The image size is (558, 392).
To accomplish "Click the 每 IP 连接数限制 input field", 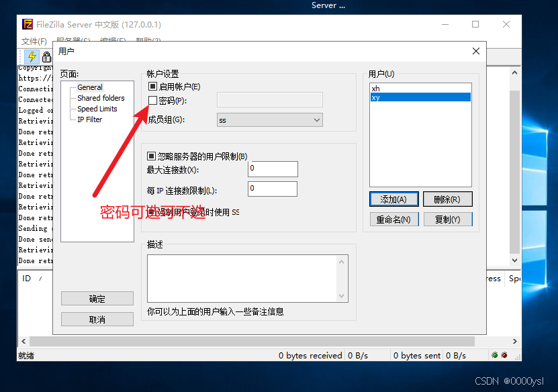I will tap(273, 189).
